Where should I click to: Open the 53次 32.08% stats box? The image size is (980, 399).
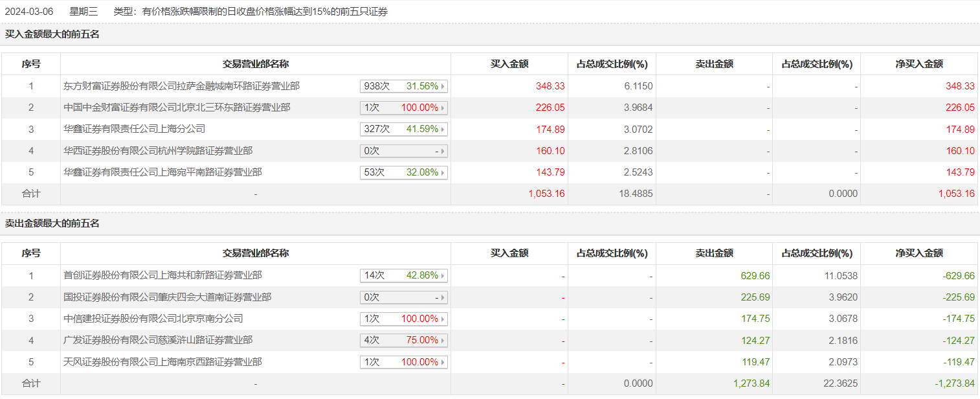(x=404, y=173)
